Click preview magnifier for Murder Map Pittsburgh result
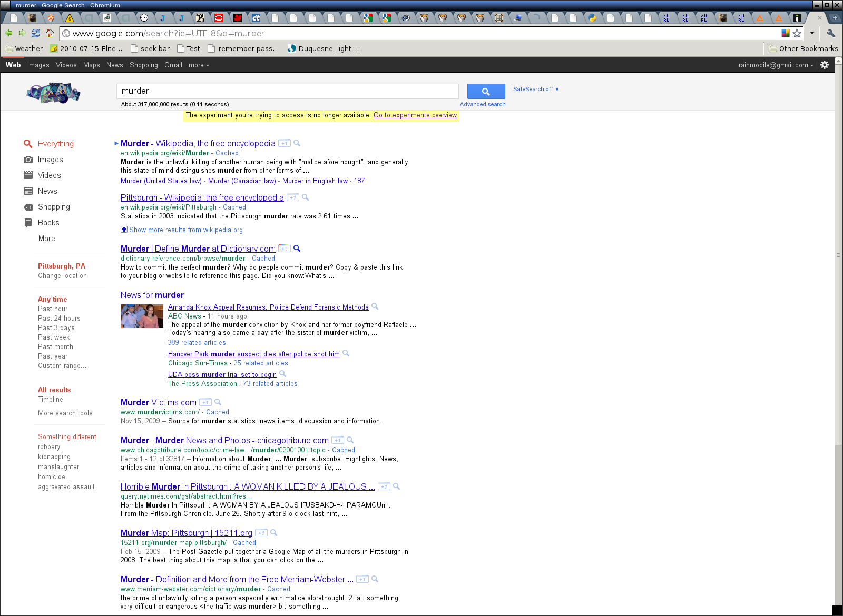Viewport: 843px width, 616px height. tap(273, 533)
